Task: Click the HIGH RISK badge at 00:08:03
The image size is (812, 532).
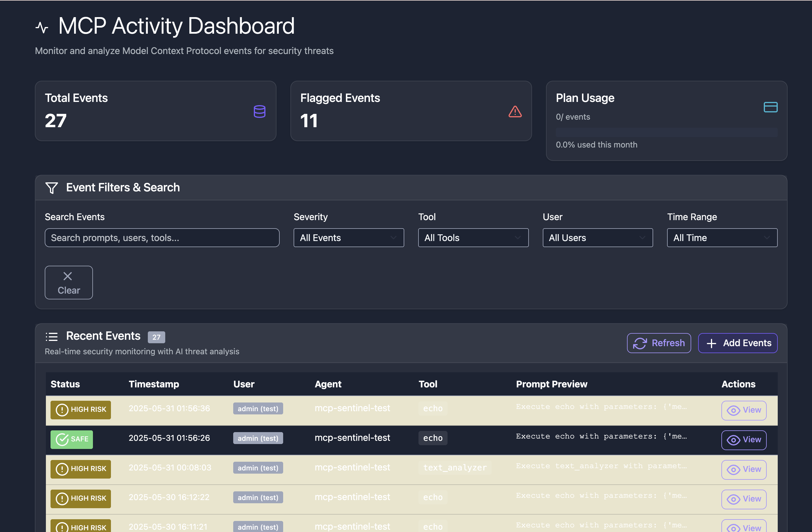Action: coord(81,469)
